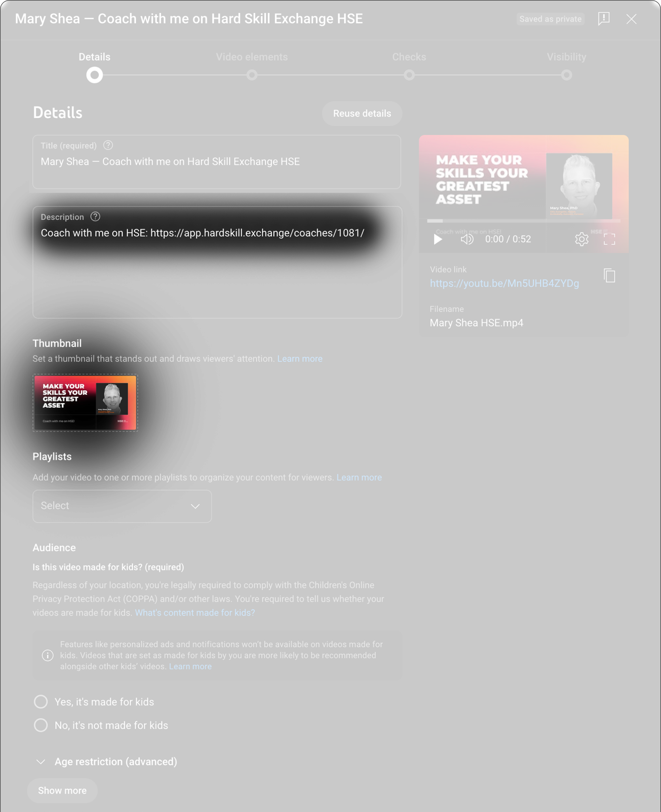This screenshot has width=661, height=812.
Task: Click Show more button
Action: click(x=62, y=790)
